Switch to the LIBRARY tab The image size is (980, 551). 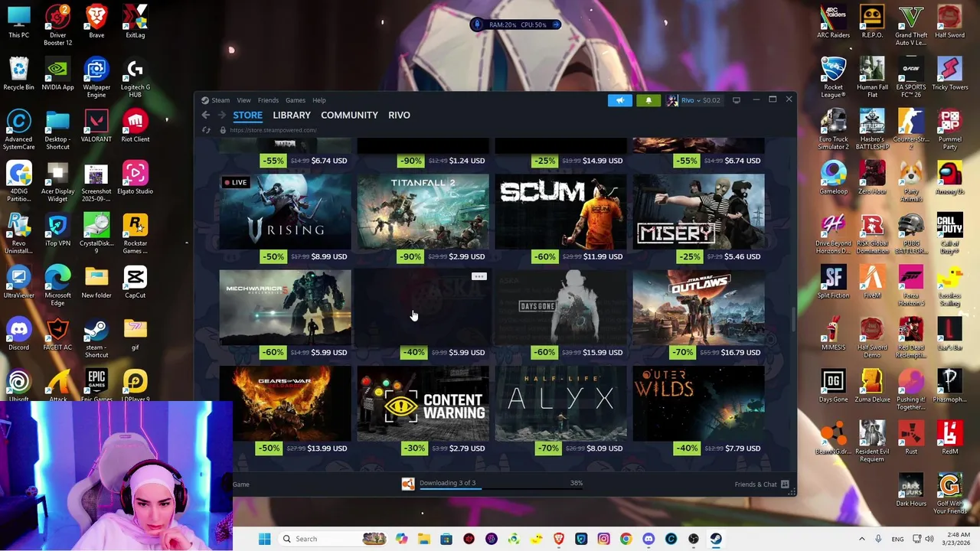coord(292,115)
